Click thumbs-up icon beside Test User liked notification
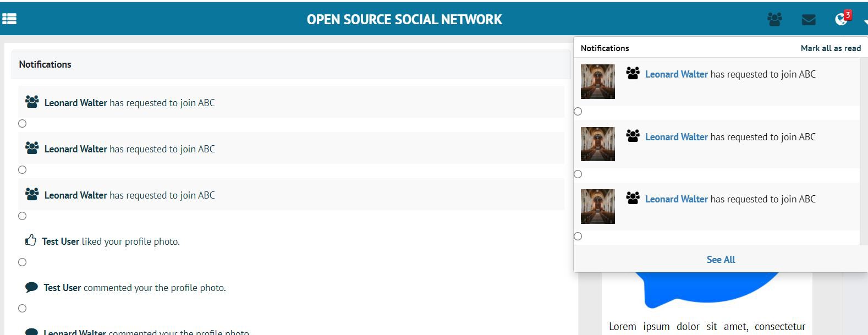 click(x=31, y=240)
